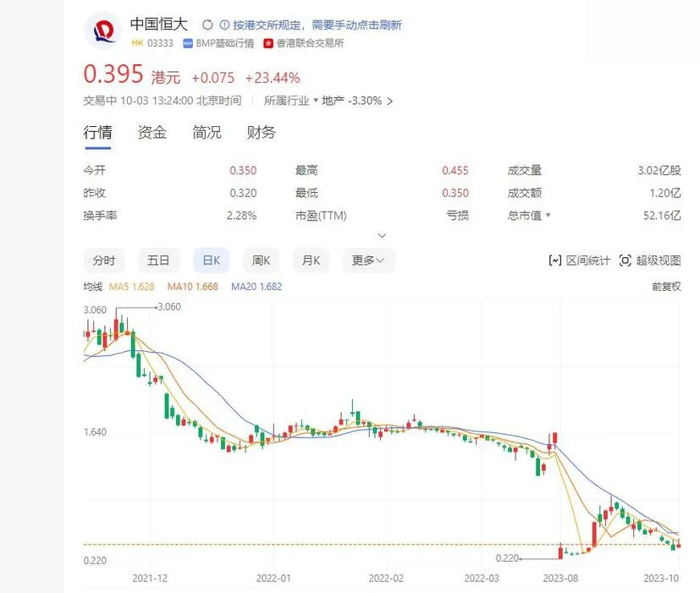Viewport: 700px width, 593px height.
Task: Change the 前复权 adjustment setting
Action: coord(666,287)
